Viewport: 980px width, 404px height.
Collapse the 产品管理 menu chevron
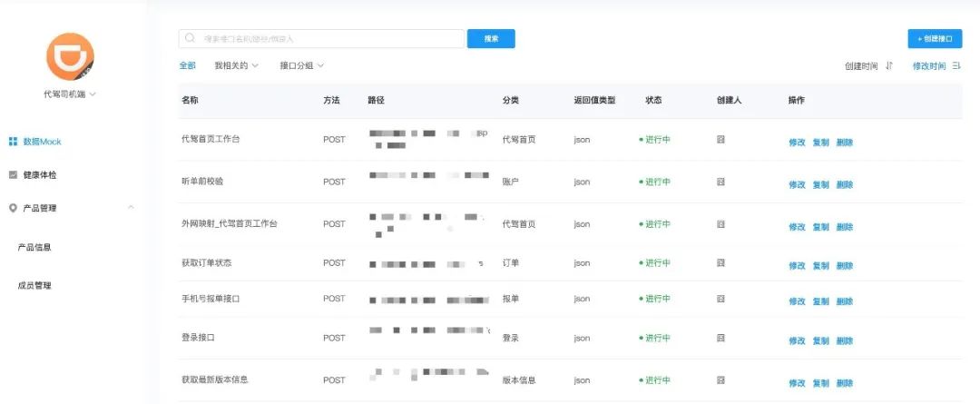131,208
